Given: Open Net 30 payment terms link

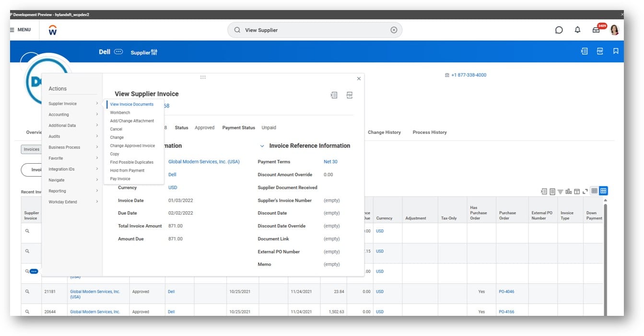Looking at the screenshot, I should tap(330, 162).
